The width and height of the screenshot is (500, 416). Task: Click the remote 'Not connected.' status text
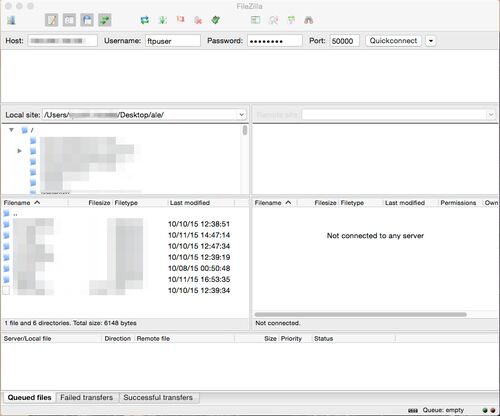278,323
